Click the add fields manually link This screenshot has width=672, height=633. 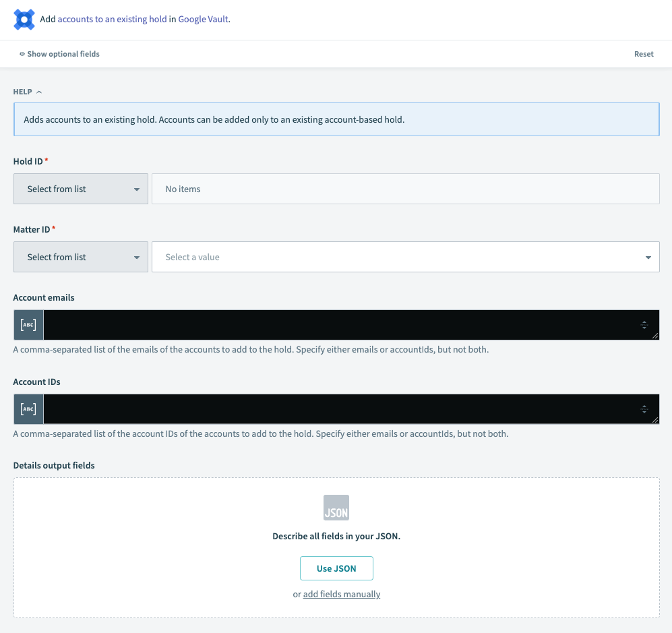(x=342, y=594)
